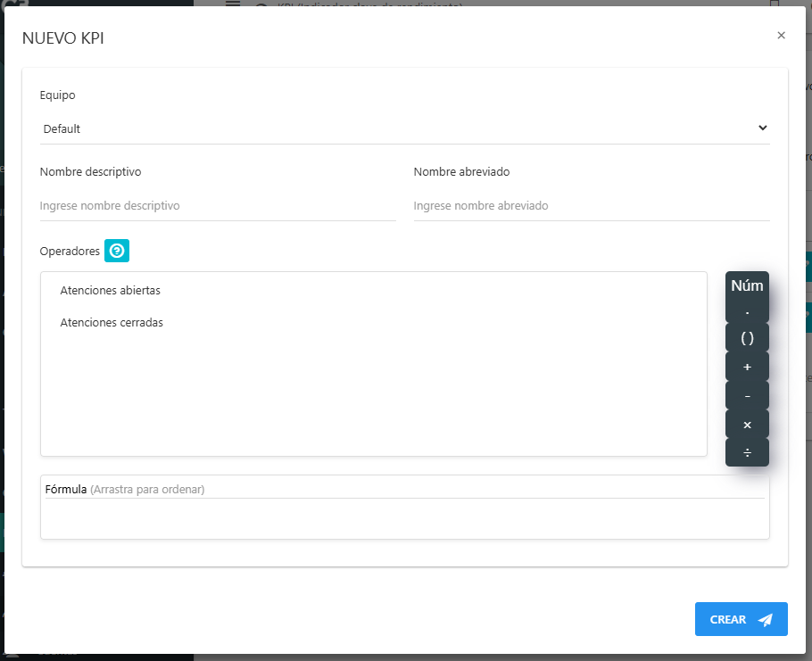Select the "Núm" number operator
This screenshot has height=661, width=812.
click(747, 285)
